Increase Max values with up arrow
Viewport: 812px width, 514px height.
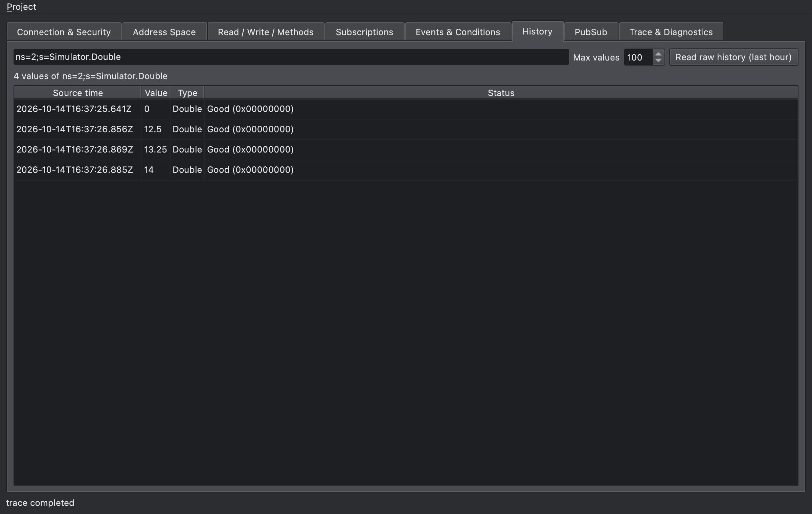click(x=658, y=53)
